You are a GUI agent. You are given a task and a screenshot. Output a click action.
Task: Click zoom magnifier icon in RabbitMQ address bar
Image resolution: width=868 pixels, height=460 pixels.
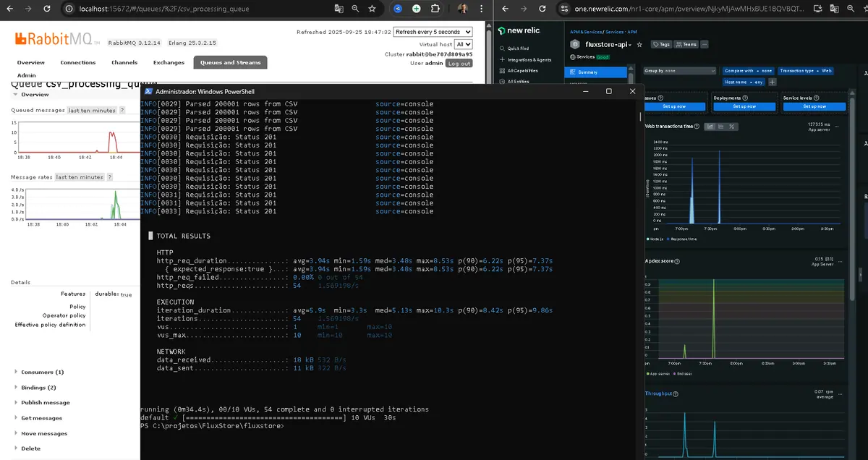pos(355,9)
